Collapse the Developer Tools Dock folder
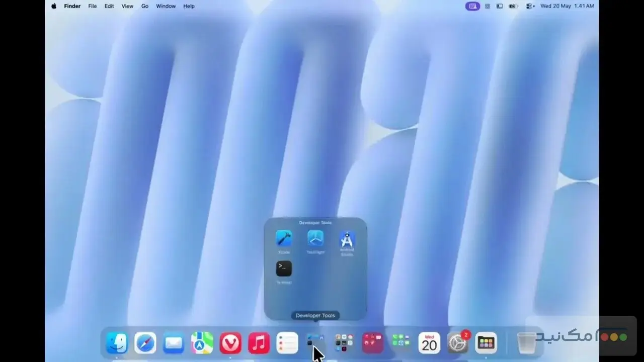The image size is (644, 362). click(316, 342)
